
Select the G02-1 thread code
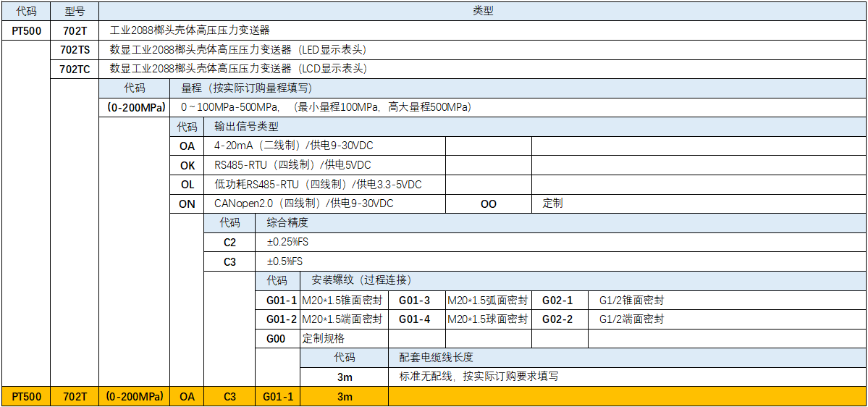click(x=557, y=301)
